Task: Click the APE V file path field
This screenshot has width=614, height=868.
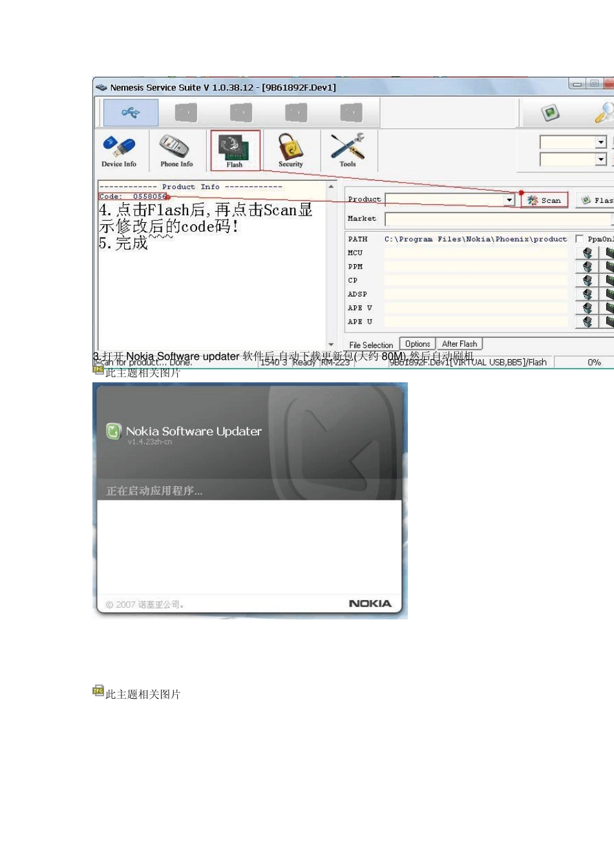Action: (x=476, y=308)
